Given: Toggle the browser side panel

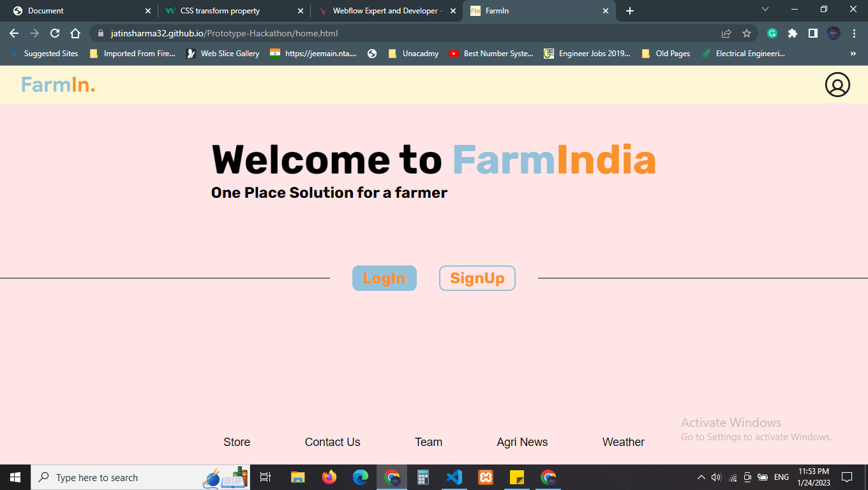Looking at the screenshot, I should point(813,33).
